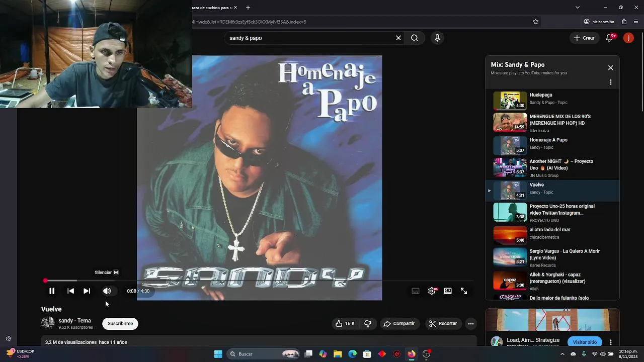Image resolution: width=644 pixels, height=362 pixels.
Task: Click the red playhead scrubber dot
Action: (45, 281)
